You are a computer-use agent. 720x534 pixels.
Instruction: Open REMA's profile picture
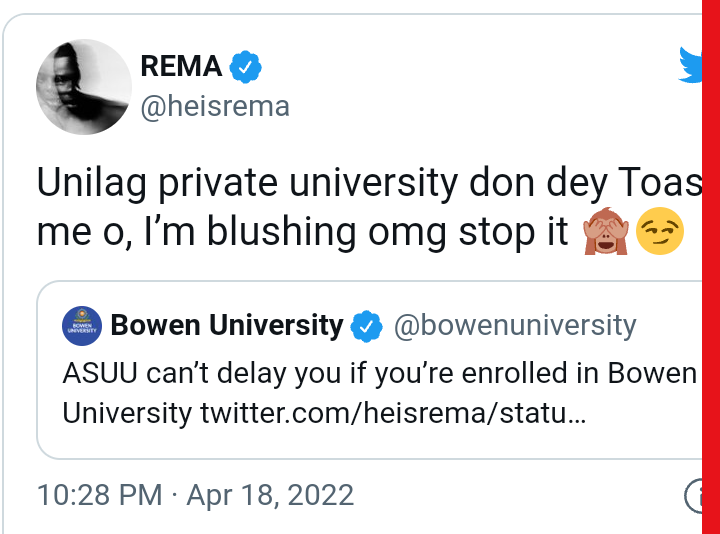click(x=83, y=87)
